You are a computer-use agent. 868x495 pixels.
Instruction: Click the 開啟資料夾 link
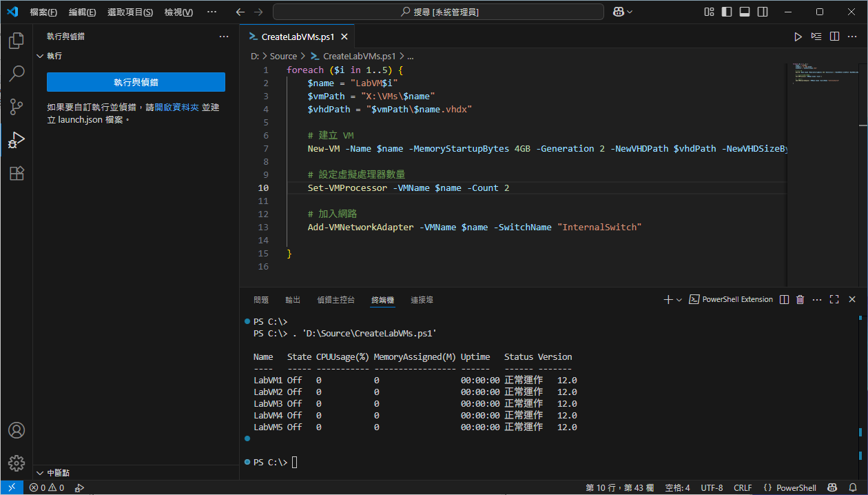(177, 108)
